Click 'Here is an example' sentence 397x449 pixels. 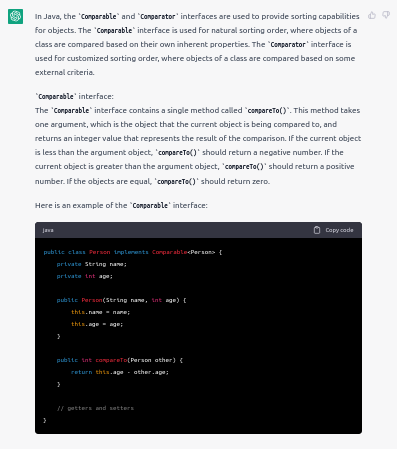[121, 205]
